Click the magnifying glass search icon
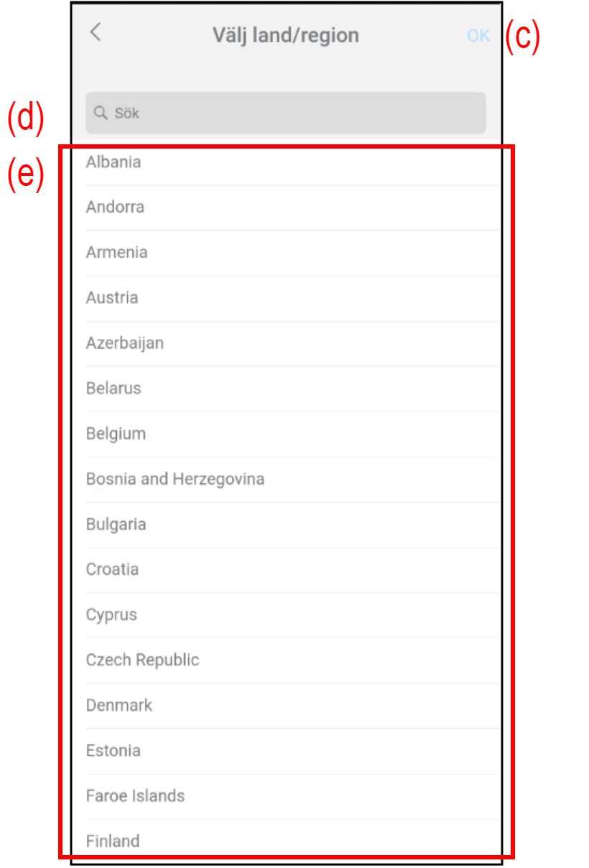The image size is (589, 868). (x=101, y=113)
